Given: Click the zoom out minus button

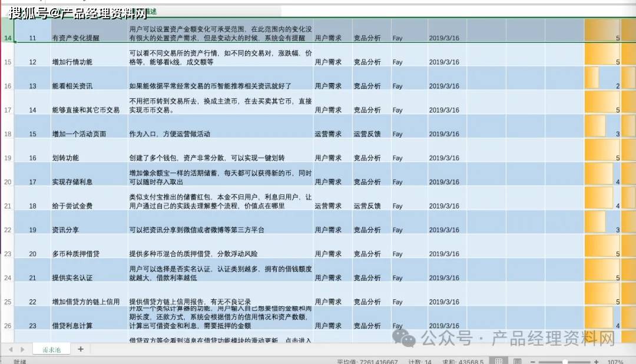Looking at the screenshot, I should click(x=533, y=362).
